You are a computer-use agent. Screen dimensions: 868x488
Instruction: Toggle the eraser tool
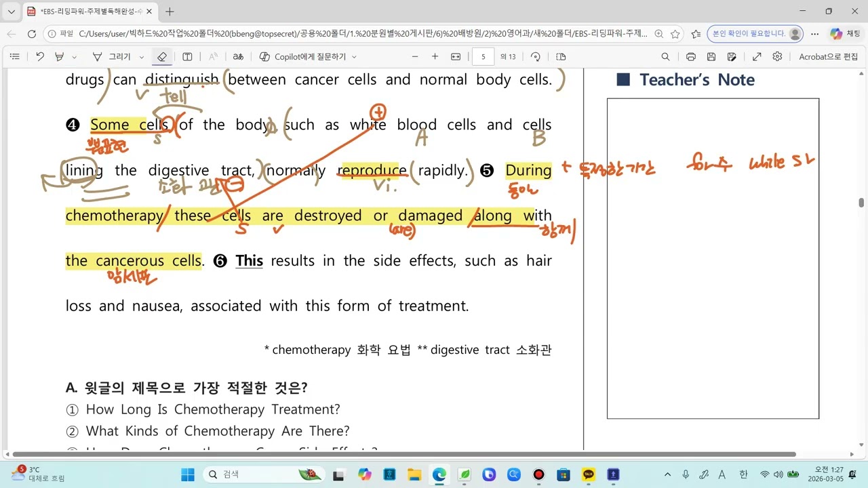coord(161,57)
